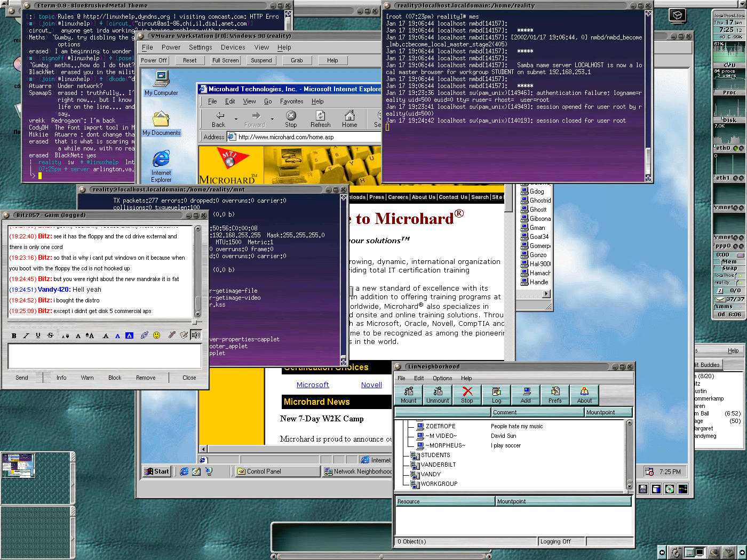Insert a link with the chain icon in Gaim
This screenshot has width=747, height=560.
[x=144, y=335]
